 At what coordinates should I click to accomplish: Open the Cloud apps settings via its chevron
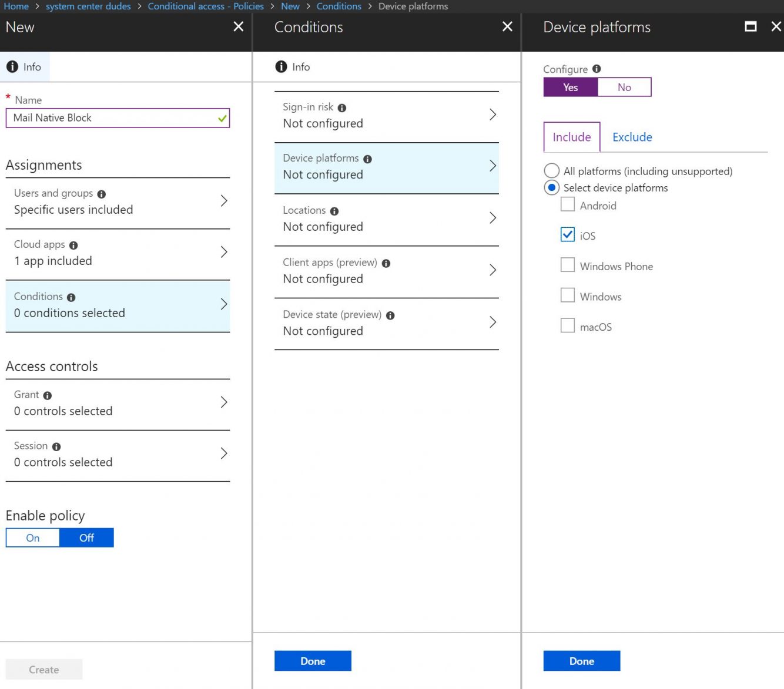pos(224,252)
